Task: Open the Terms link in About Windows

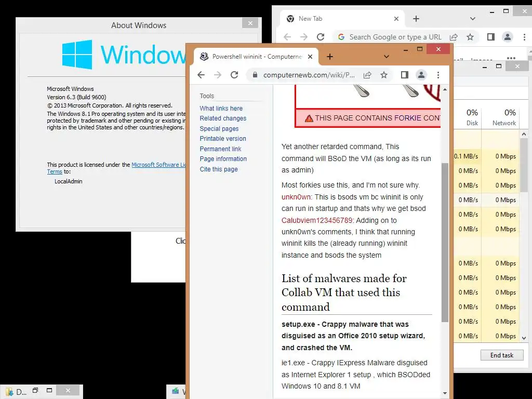Action: 55,171
